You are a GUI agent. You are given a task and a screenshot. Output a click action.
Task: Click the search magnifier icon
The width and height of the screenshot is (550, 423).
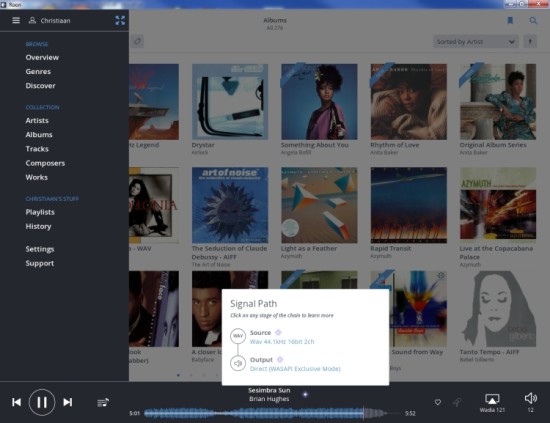tap(533, 21)
